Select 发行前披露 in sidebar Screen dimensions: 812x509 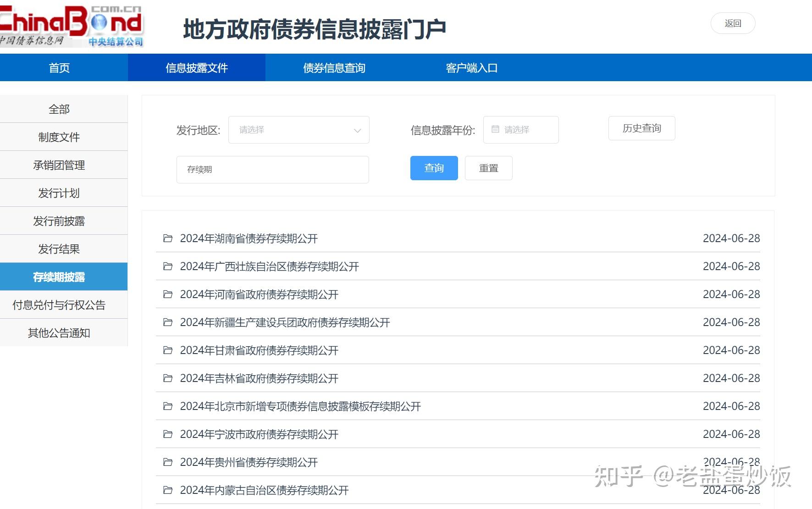point(64,221)
